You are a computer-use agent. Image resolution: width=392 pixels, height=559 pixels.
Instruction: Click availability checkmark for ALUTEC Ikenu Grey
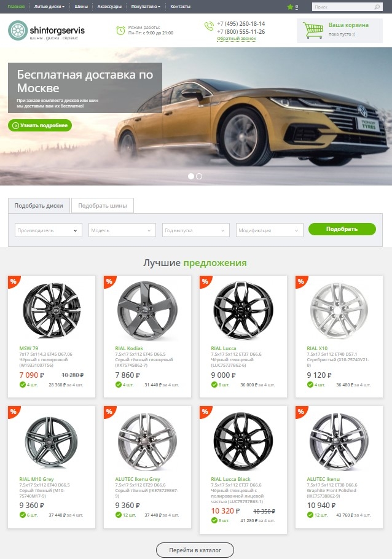(119, 515)
